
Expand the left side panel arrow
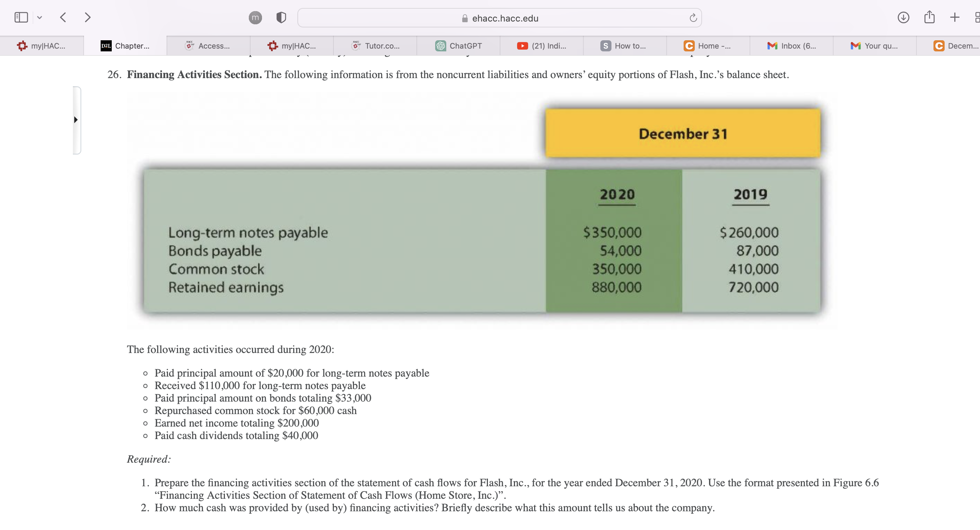tap(76, 120)
